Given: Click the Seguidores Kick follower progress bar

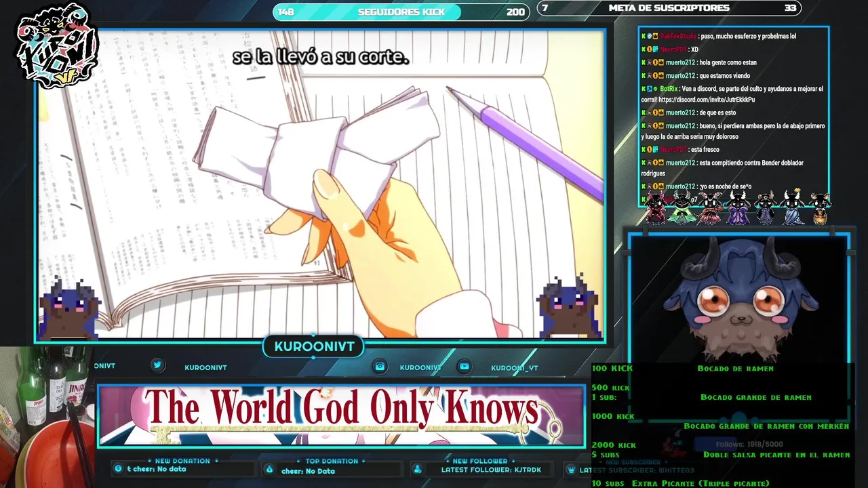Looking at the screenshot, I should (401, 12).
